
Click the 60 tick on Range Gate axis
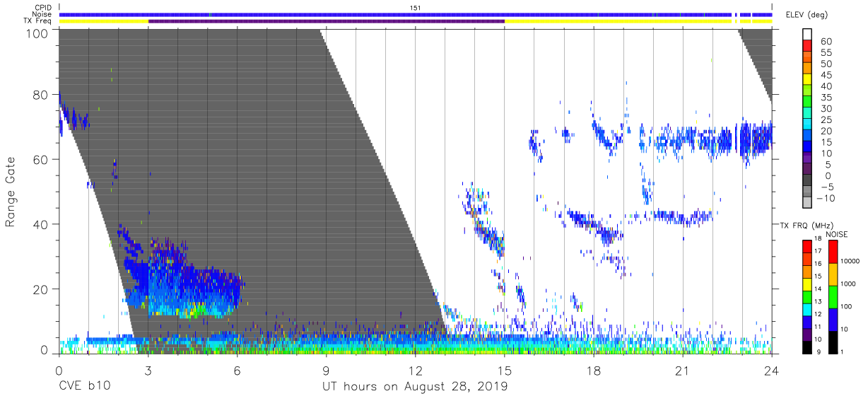click(x=40, y=160)
